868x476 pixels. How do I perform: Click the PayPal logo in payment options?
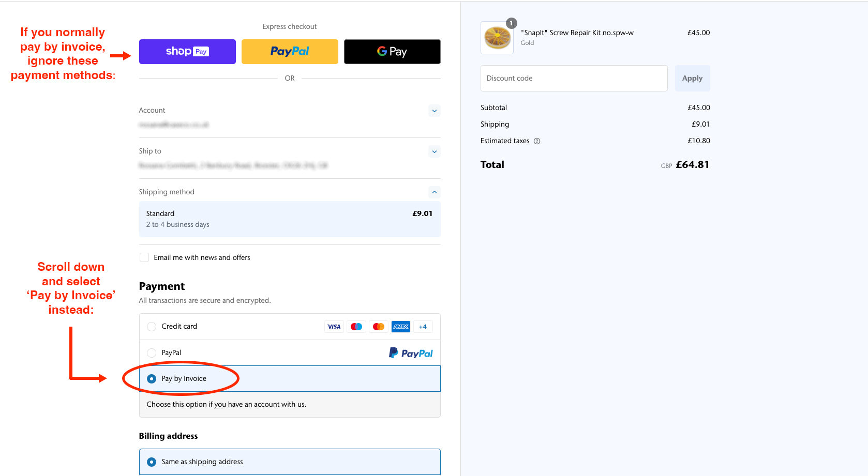click(x=411, y=353)
